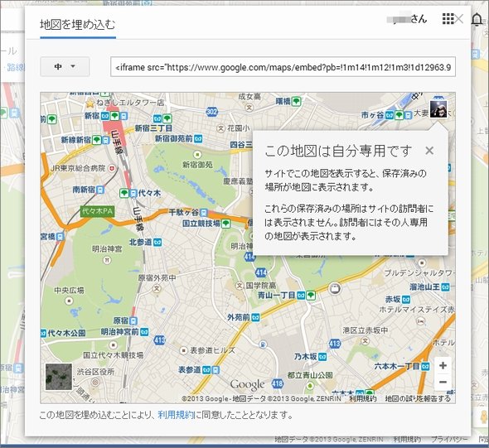Open the 利用規約 link below the map
The width and height of the screenshot is (489, 448).
(x=176, y=415)
